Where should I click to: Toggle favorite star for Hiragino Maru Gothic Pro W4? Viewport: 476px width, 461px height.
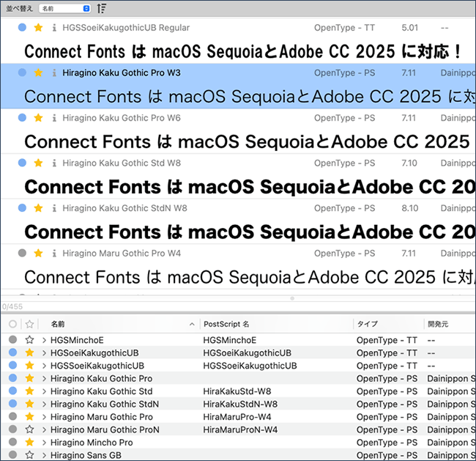(x=38, y=253)
